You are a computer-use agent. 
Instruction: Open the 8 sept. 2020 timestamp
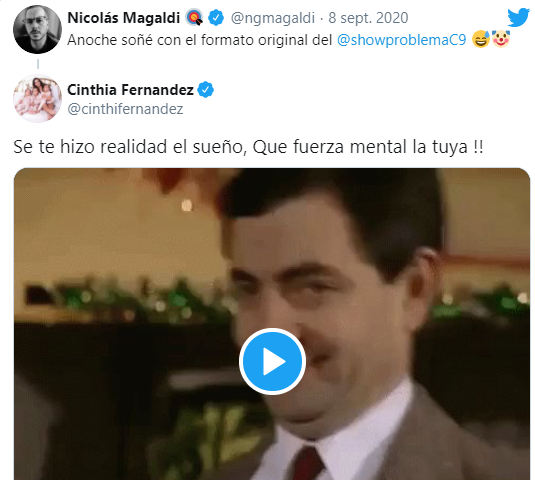coord(368,18)
